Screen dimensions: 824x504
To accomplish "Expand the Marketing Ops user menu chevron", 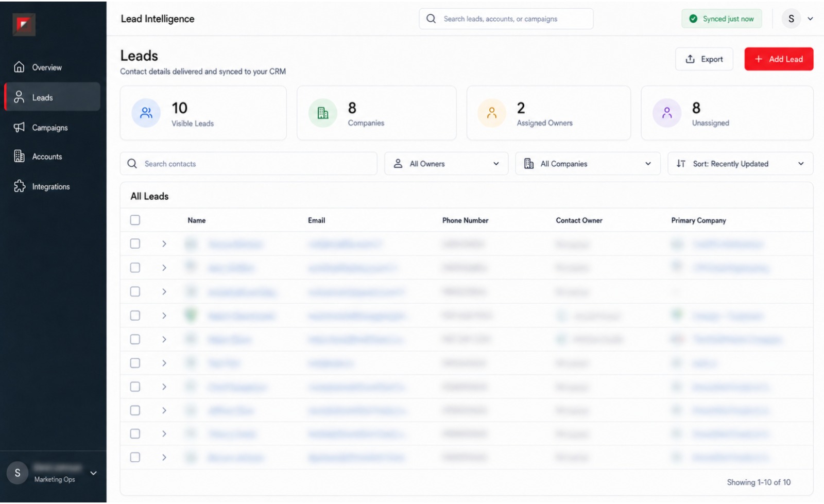I will pyautogui.click(x=94, y=474).
